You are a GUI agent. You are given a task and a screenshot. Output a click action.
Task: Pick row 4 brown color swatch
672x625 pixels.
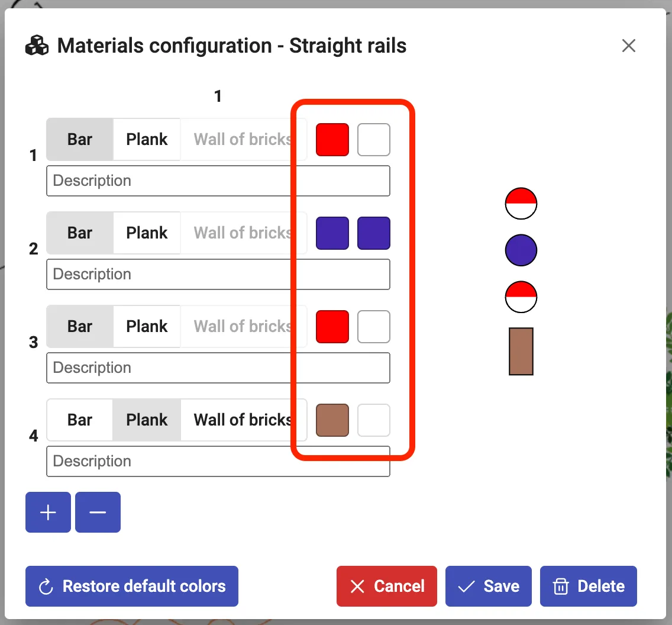tap(332, 420)
